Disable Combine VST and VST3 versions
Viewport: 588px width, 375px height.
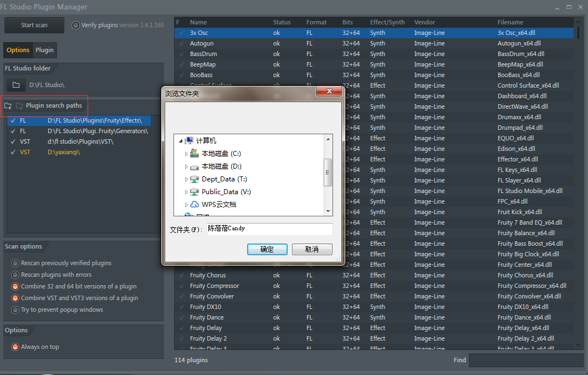click(x=15, y=298)
